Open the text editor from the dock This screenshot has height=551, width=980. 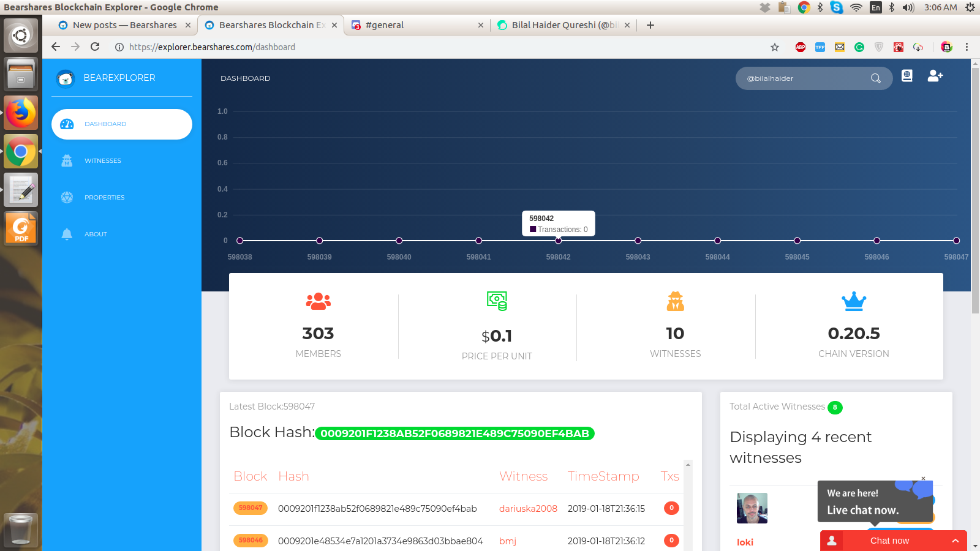click(21, 190)
